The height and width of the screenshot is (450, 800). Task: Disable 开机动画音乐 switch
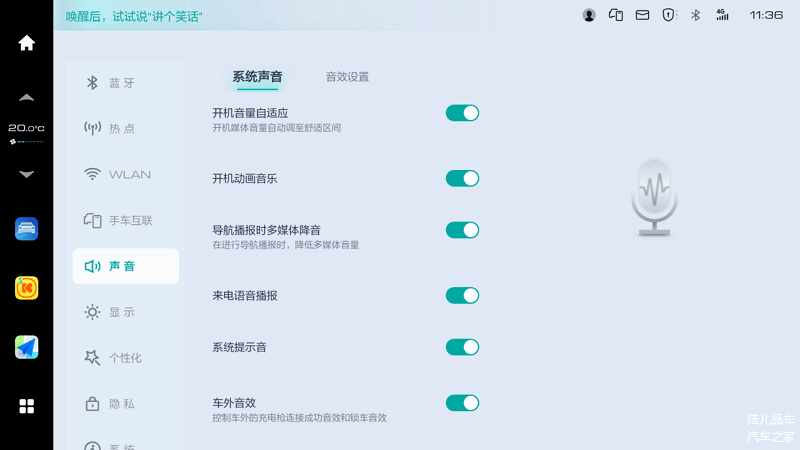(x=462, y=179)
